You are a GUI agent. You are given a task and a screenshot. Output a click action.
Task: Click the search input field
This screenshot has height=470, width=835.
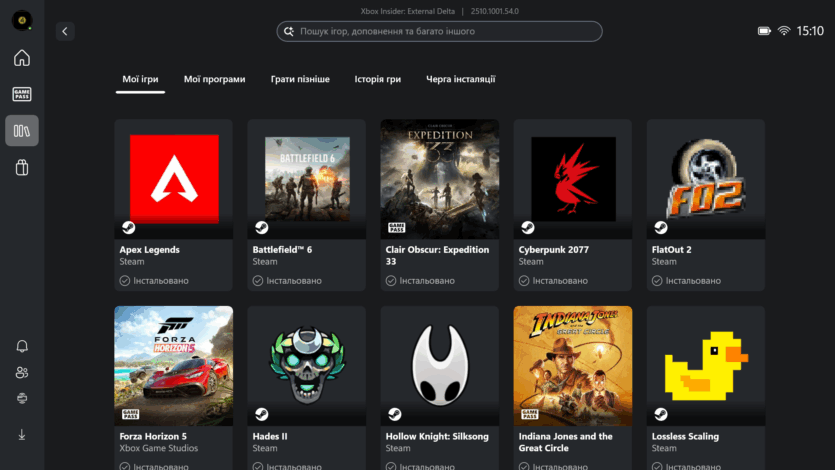(440, 31)
